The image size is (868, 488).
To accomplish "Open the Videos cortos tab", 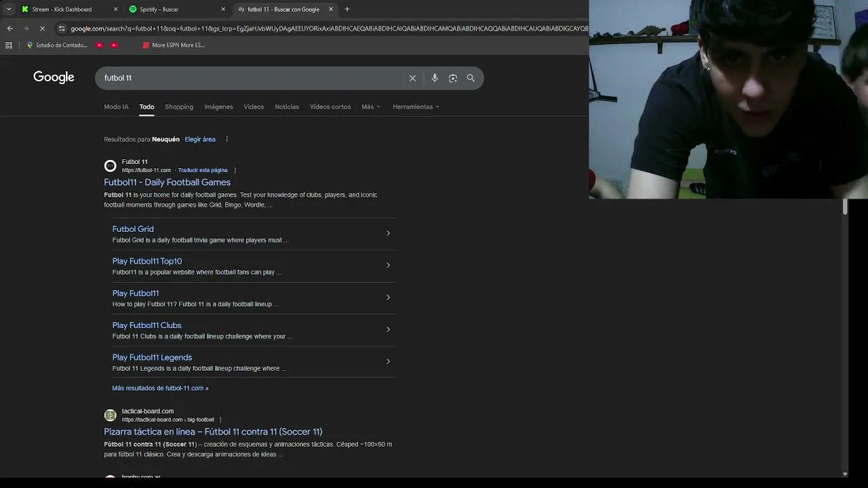I will click(330, 106).
